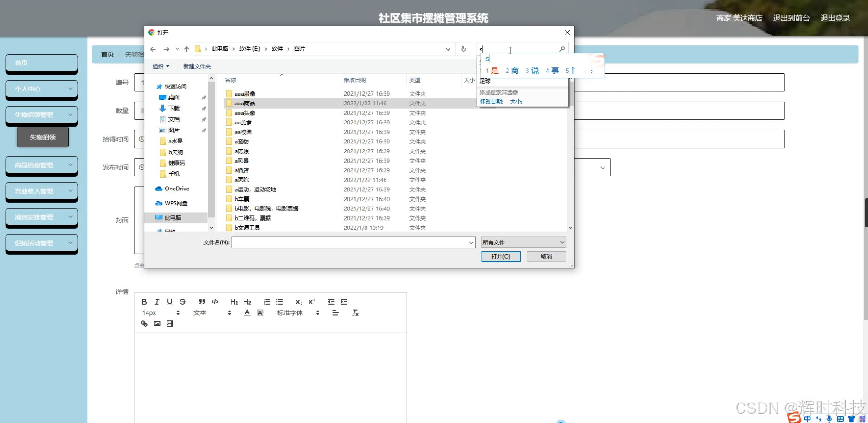Select 首页 in the breadcrumb navigation
This screenshot has width=868, height=423.
[x=107, y=54]
